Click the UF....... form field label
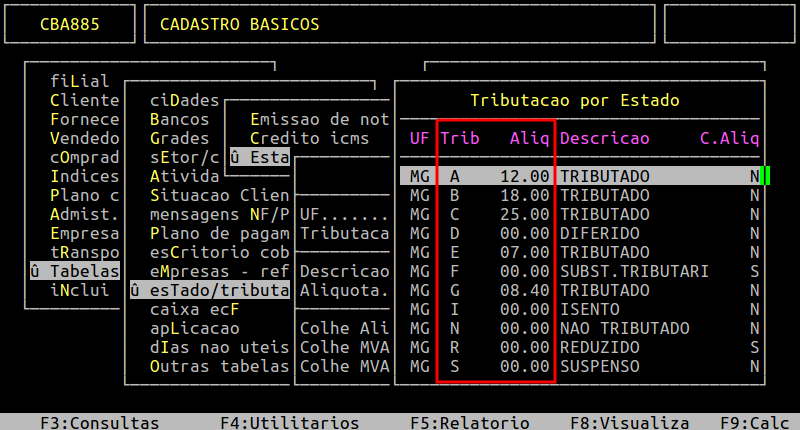 344,214
